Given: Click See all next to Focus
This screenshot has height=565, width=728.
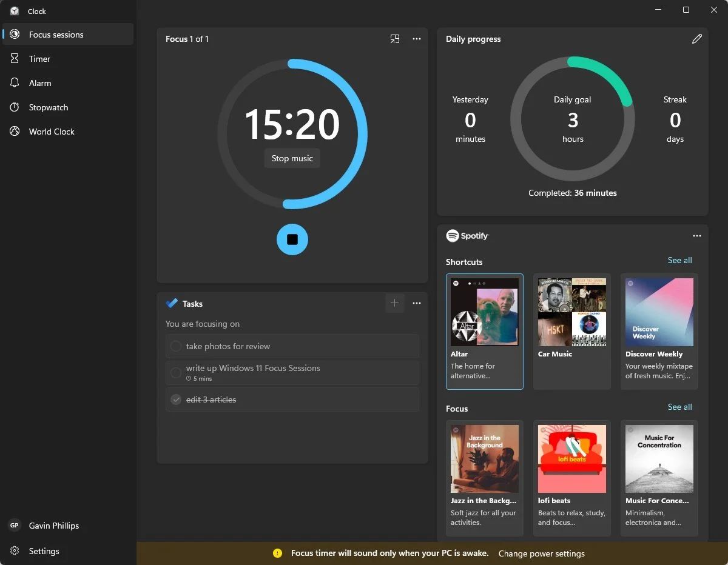Looking at the screenshot, I should point(679,407).
